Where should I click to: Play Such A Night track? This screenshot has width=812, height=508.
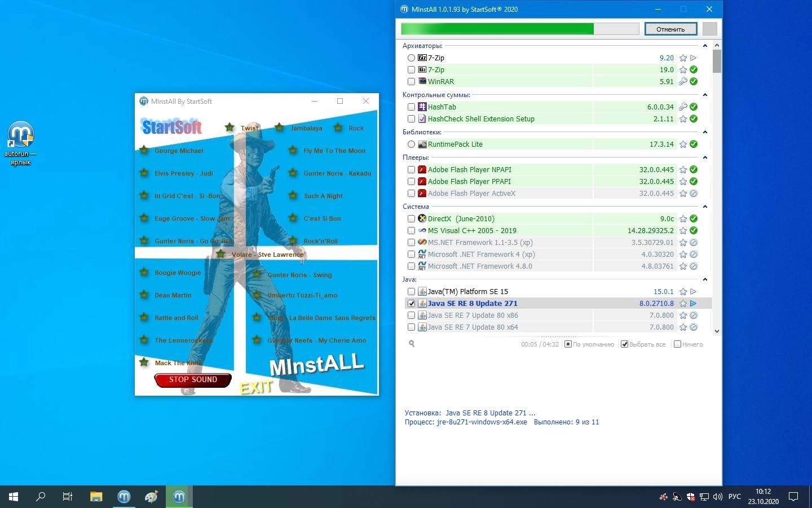(x=323, y=196)
